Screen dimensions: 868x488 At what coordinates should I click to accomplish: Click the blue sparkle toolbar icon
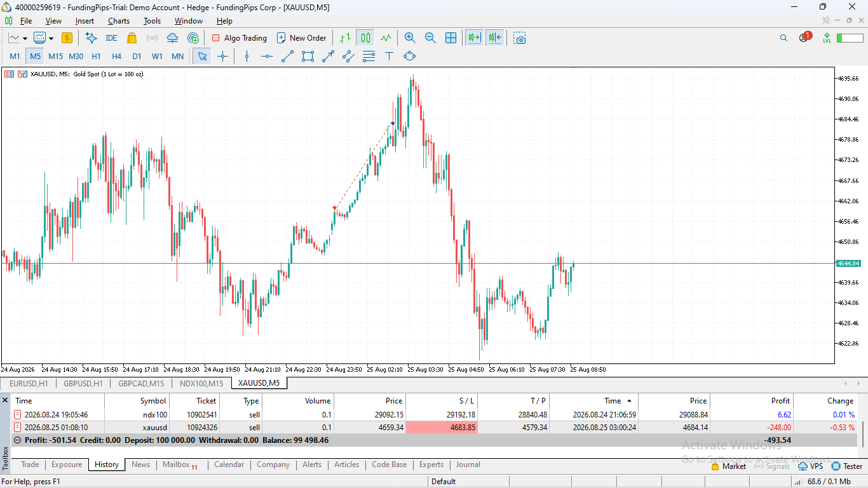(x=91, y=38)
